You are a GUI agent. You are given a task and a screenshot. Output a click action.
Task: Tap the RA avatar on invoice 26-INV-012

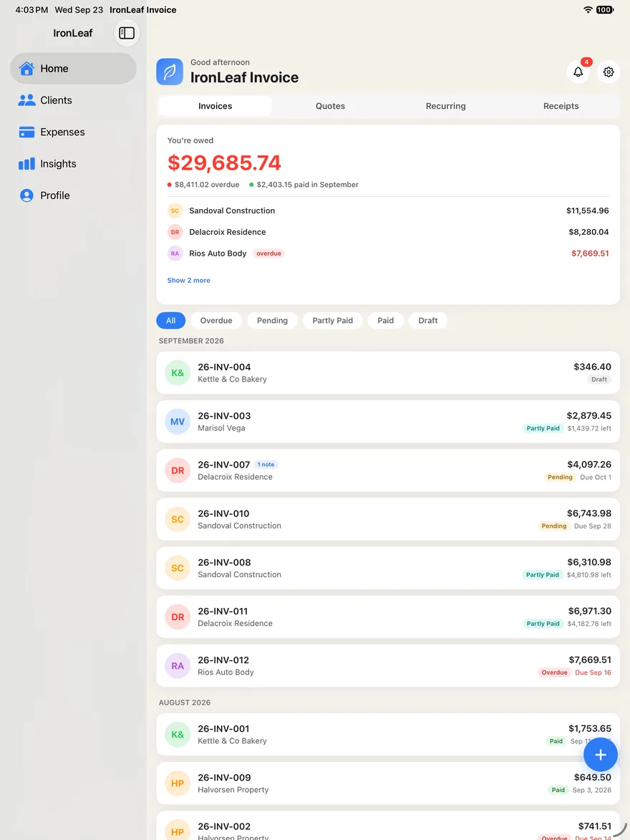[x=178, y=666]
